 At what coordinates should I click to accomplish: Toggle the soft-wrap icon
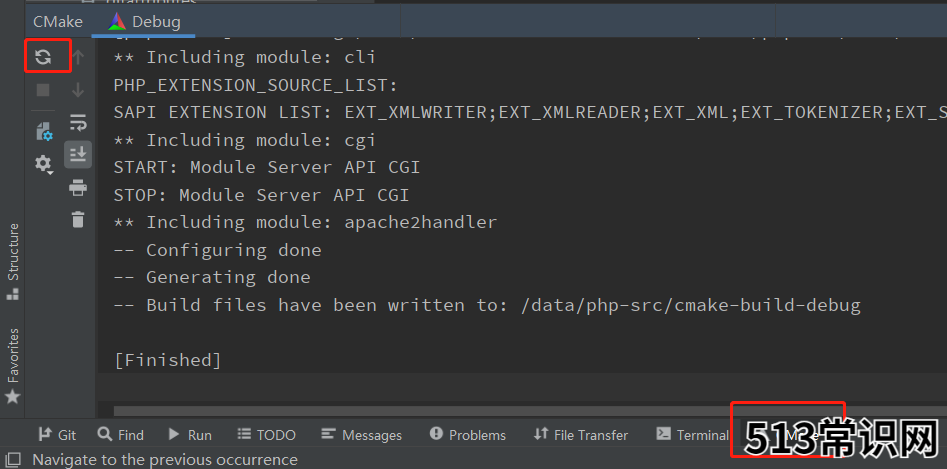pyautogui.click(x=78, y=123)
